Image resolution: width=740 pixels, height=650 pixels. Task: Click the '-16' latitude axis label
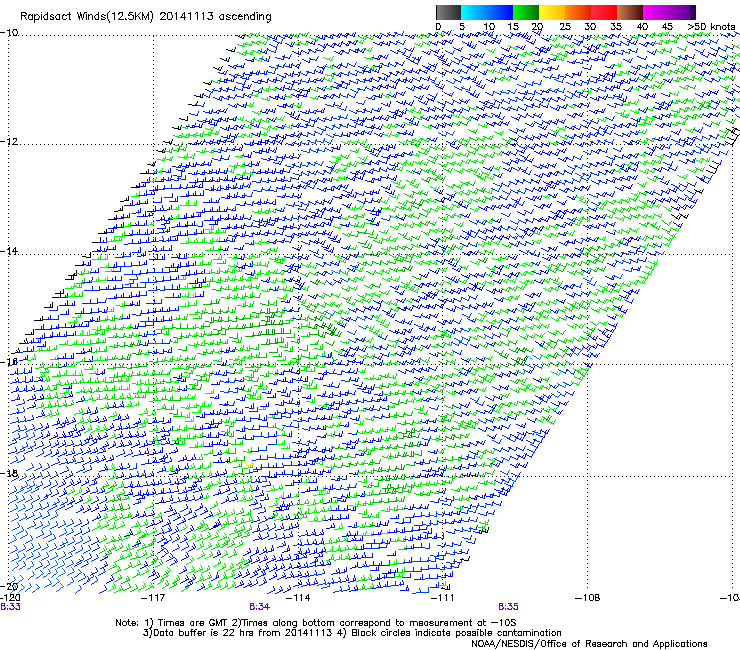point(9,362)
